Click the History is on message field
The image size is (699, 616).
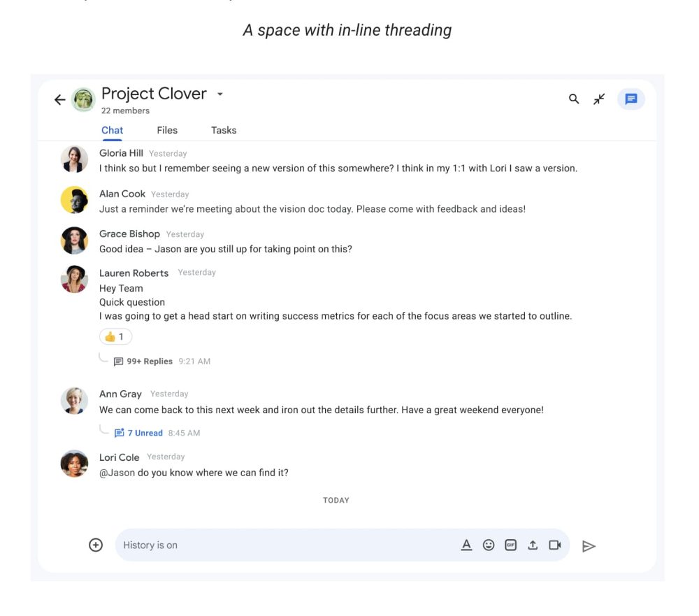point(280,545)
